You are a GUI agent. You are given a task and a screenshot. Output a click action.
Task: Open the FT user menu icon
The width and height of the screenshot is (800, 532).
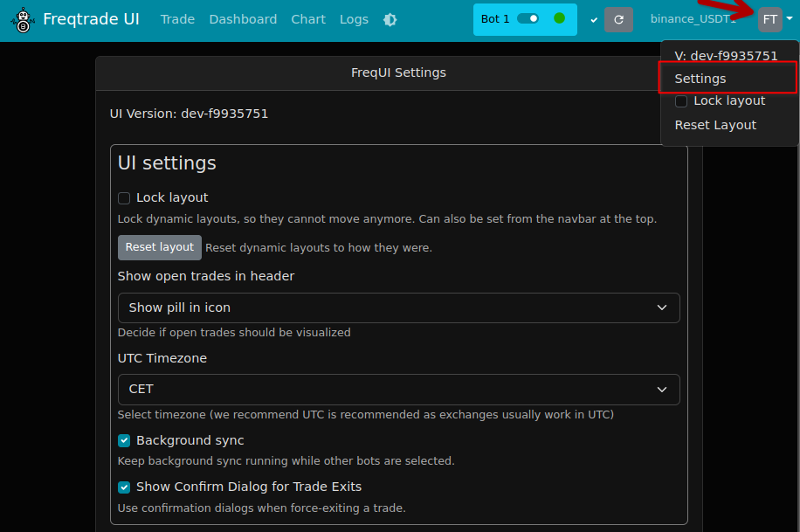click(x=768, y=18)
